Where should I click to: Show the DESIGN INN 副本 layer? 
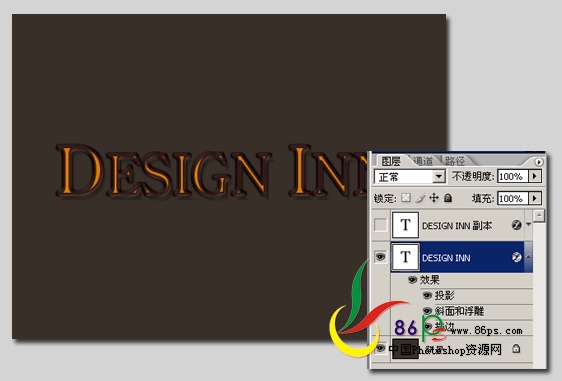click(380, 225)
